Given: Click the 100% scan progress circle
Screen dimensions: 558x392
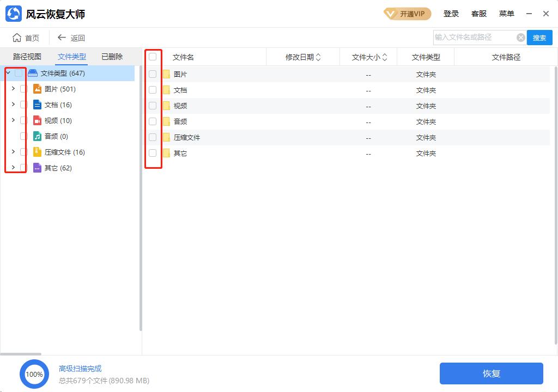Looking at the screenshot, I should click(x=34, y=374).
